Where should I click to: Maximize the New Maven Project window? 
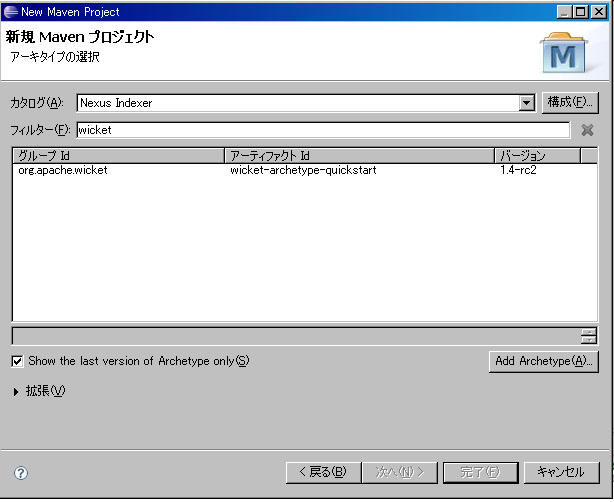(x=581, y=12)
